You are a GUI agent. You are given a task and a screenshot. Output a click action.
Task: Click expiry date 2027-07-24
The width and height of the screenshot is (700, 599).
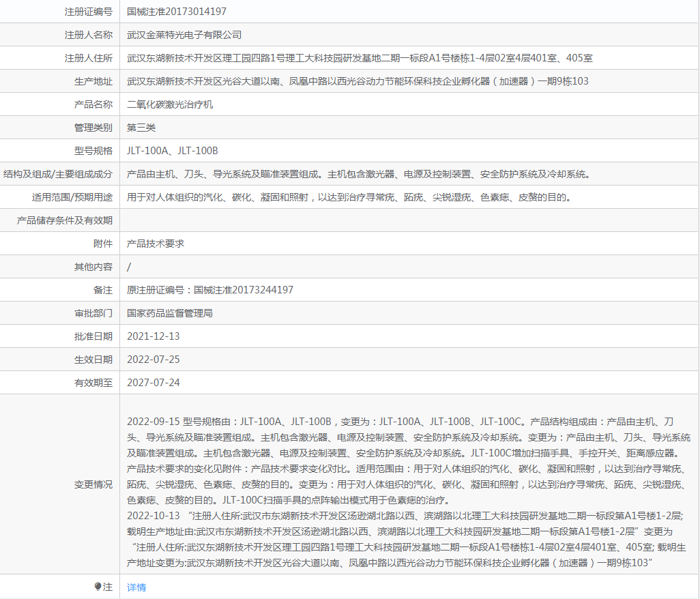[x=153, y=383]
